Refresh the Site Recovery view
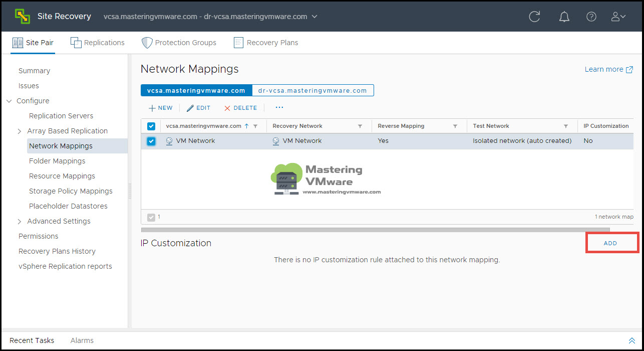 [x=534, y=17]
